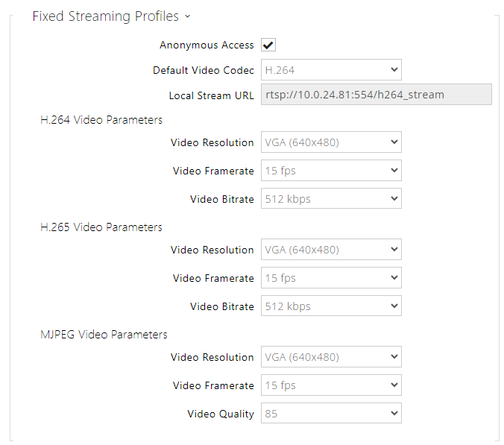Click the Fixed Streaming Profiles title text
Screen dimensions: 504x445
105,16
